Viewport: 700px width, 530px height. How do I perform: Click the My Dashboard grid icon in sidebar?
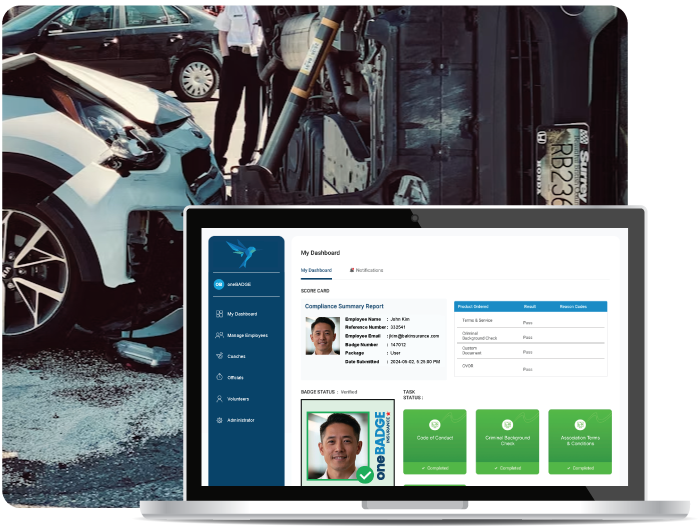tap(219, 314)
